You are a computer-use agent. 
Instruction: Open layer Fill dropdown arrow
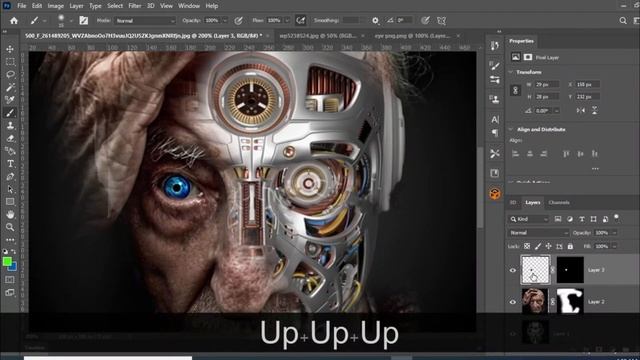pyautogui.click(x=614, y=246)
